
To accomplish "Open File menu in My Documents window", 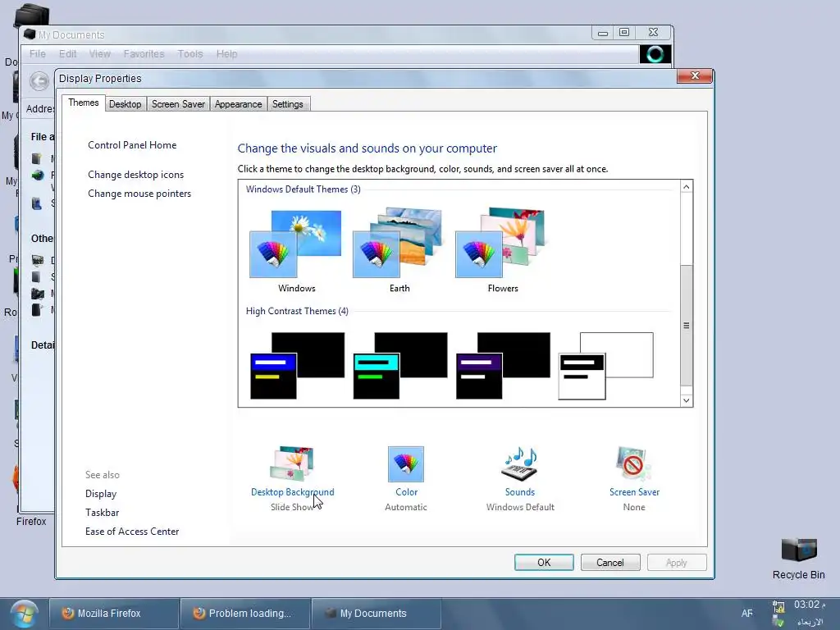I will [38, 54].
